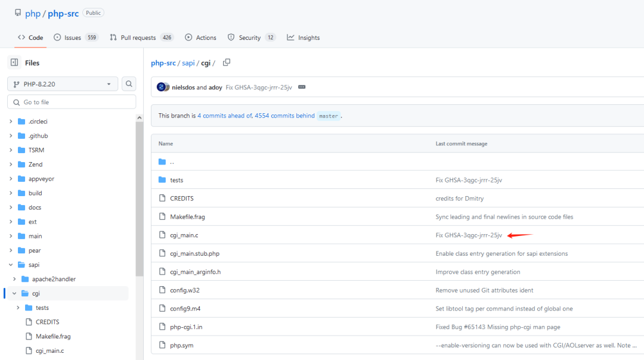Click the php-src repository title link
Image resolution: width=644 pixels, height=360 pixels.
pos(63,14)
